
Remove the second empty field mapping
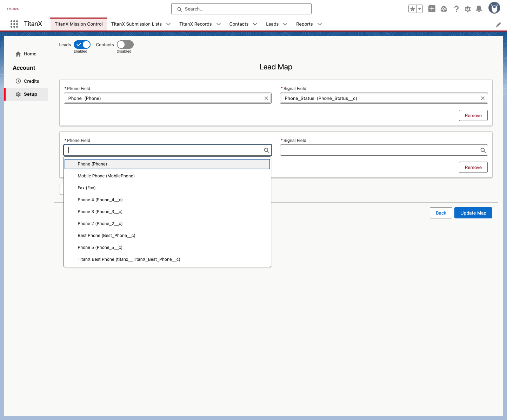coord(473,167)
